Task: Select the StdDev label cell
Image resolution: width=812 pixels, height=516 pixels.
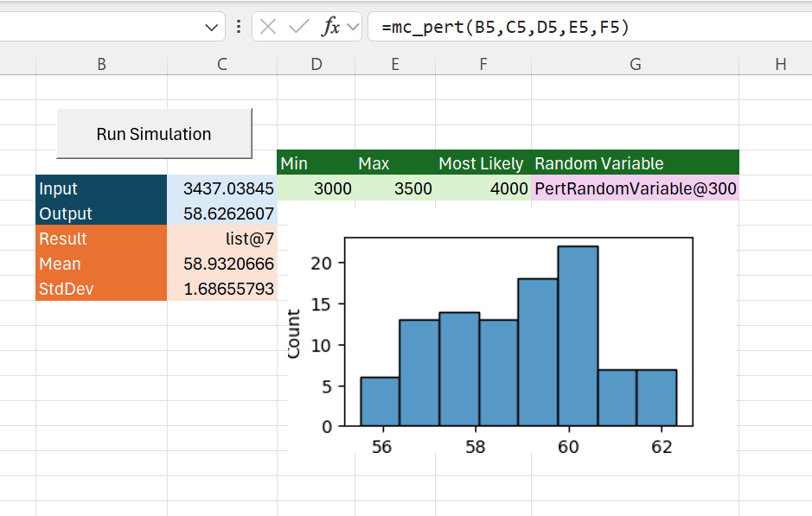Action: [101, 288]
